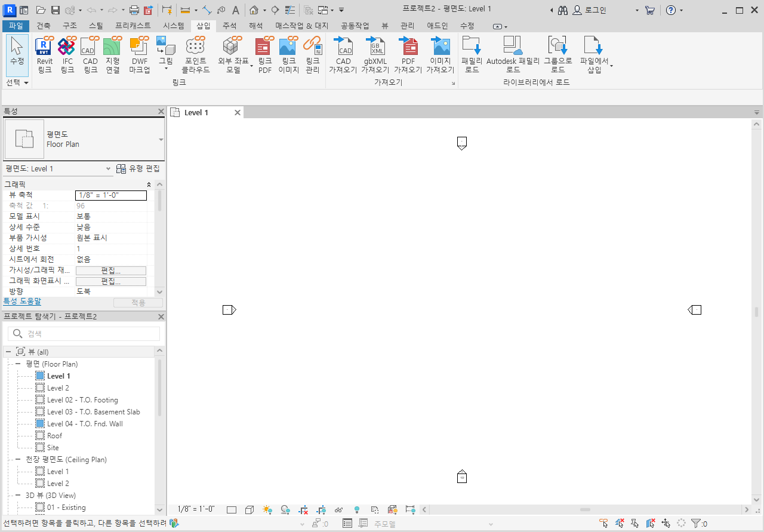Viewport: 764px width, 532px height.
Task: Collapse the 천장 평면도 (Ceiling Plan) node
Action: point(18,460)
